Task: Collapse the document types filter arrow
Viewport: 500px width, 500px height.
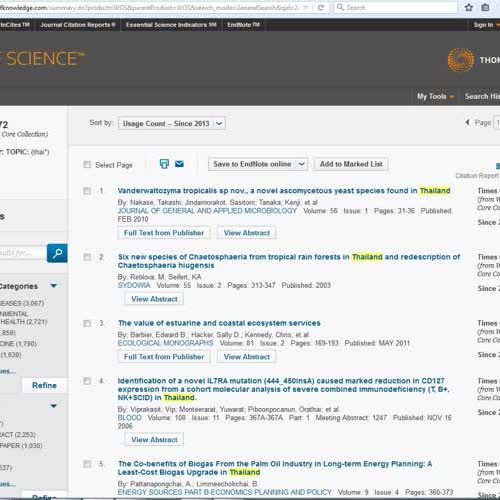Action: 53,406
